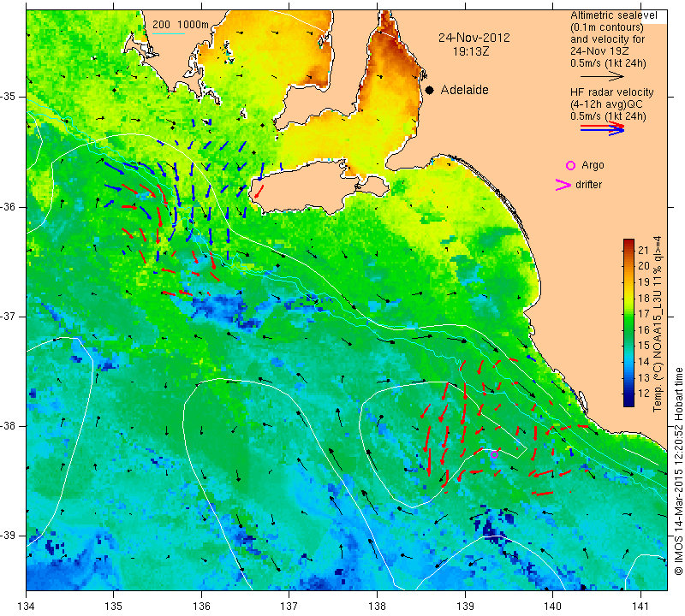Click the cyan depth contour legend line

click(169, 33)
